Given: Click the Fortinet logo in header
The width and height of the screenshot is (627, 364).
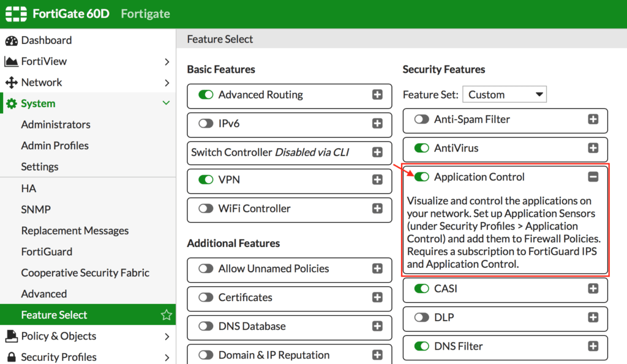Looking at the screenshot, I should 15,13.
